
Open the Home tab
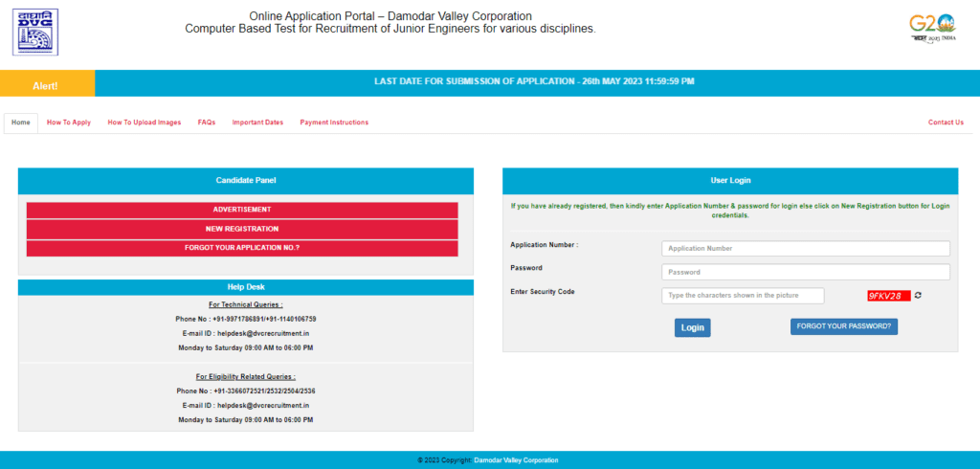21,123
